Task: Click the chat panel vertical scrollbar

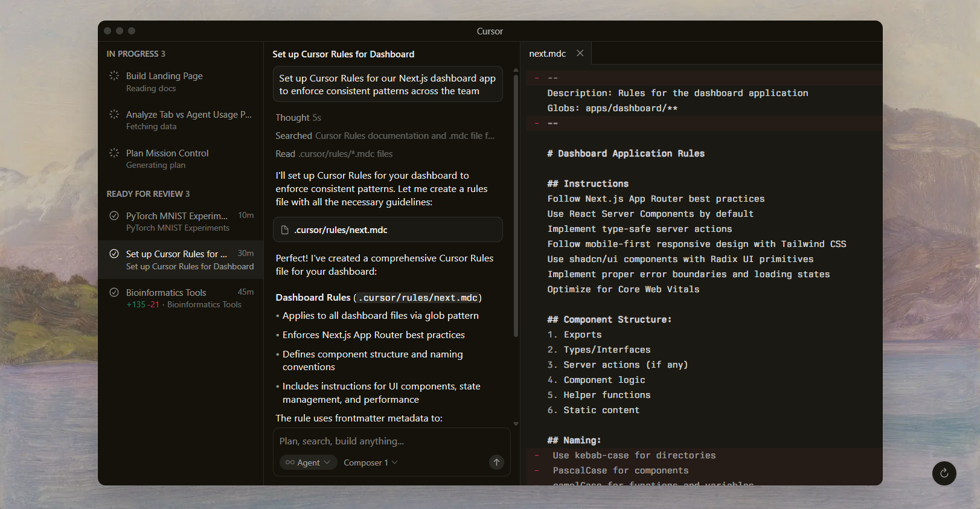Action: 516,205
